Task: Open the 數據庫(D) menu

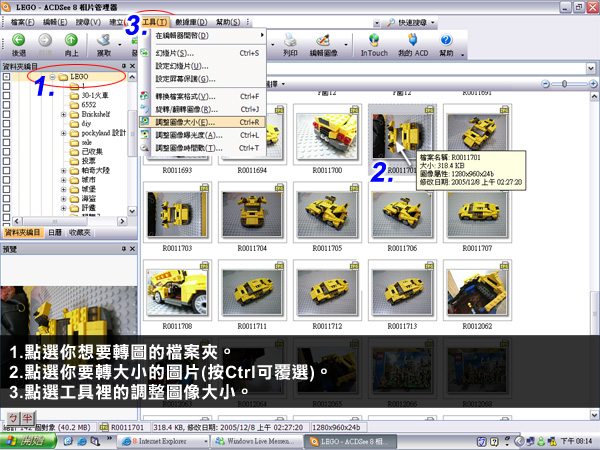Action: (191, 22)
